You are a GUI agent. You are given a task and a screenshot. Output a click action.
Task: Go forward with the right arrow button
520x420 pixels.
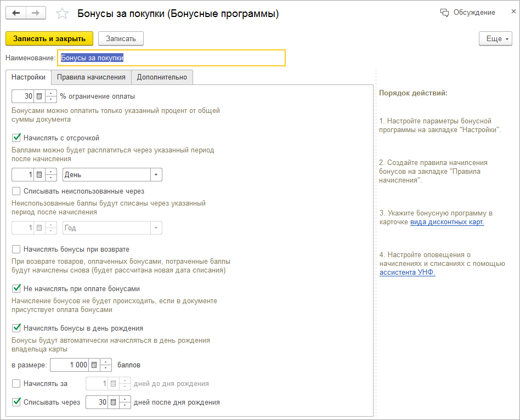click(x=36, y=13)
